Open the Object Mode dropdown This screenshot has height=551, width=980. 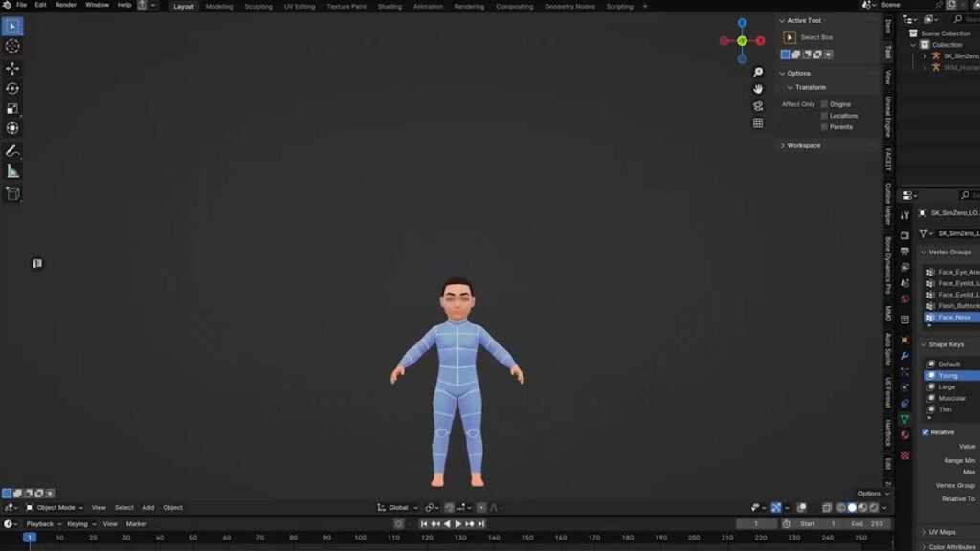pos(55,508)
